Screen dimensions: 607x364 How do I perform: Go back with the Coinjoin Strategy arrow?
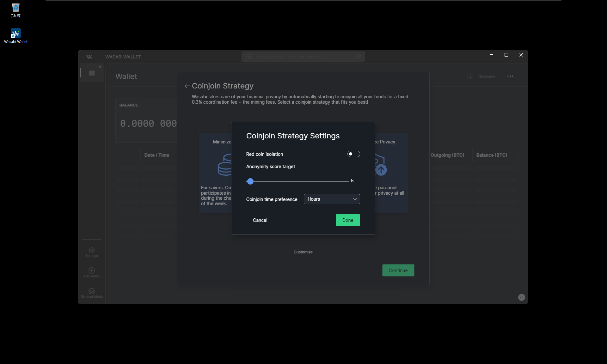[x=187, y=86]
